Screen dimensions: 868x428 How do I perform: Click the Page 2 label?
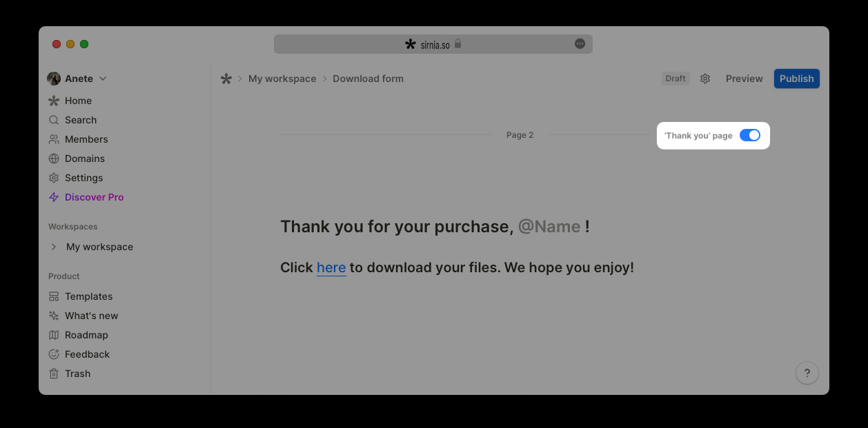pos(520,135)
